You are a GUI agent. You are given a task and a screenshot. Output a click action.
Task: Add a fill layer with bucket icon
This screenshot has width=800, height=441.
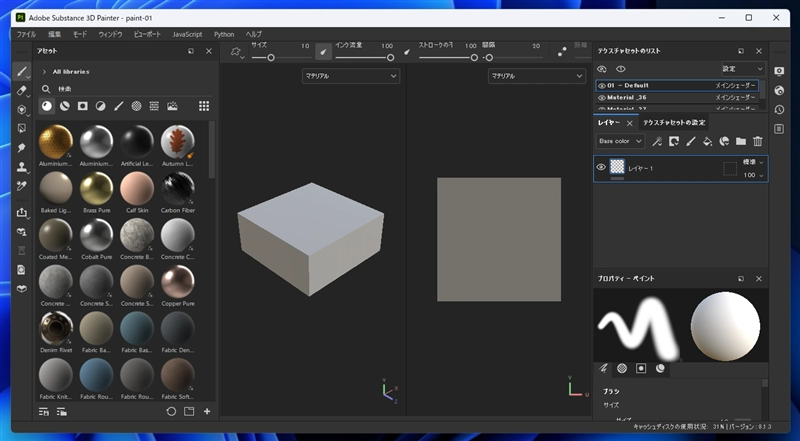pos(707,141)
